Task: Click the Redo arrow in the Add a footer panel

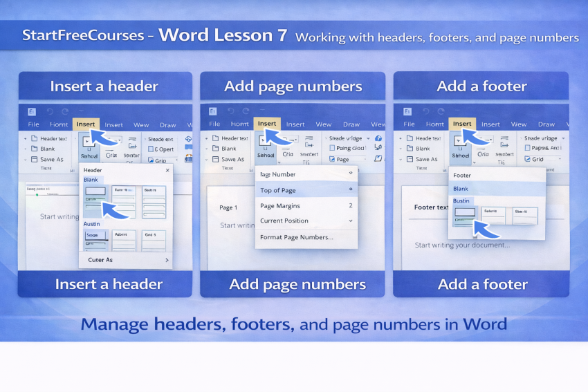Action: point(441,111)
